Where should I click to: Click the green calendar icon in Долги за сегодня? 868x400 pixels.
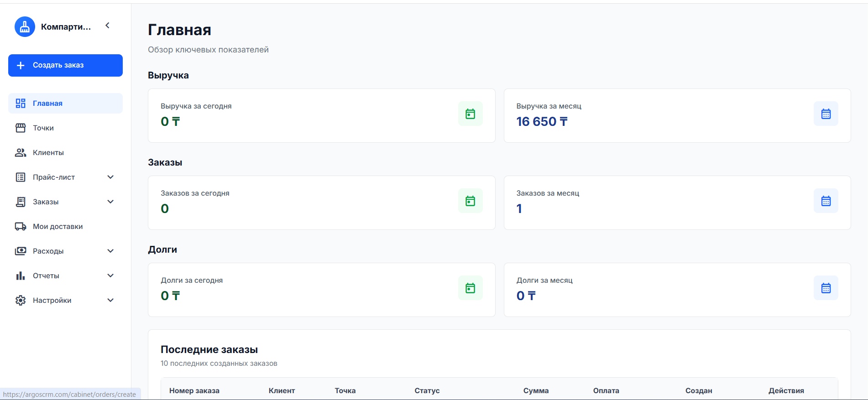click(x=471, y=288)
